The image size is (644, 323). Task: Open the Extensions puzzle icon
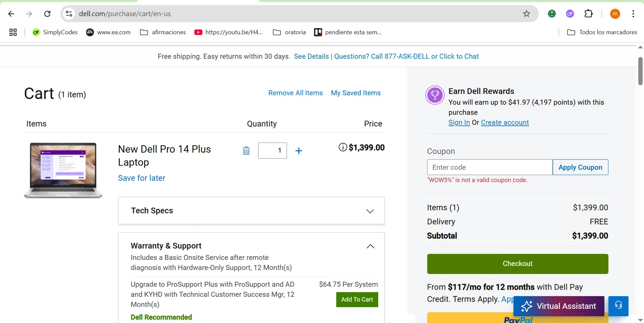pyautogui.click(x=589, y=14)
